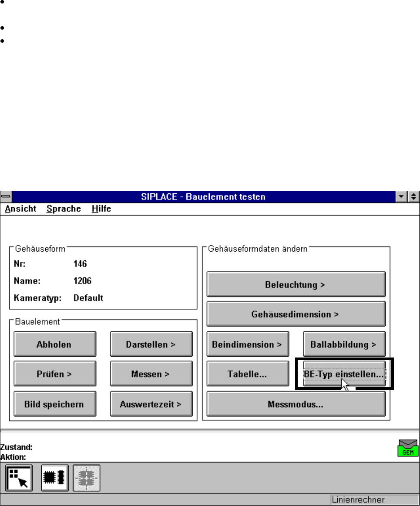Screen dimensions: 420x506
Task: Open the window system menu box
Action: [6, 196]
